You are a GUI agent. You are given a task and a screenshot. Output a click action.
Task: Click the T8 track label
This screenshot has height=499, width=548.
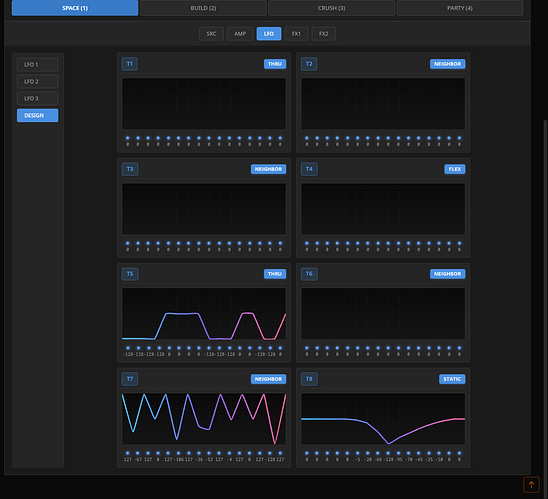point(309,379)
